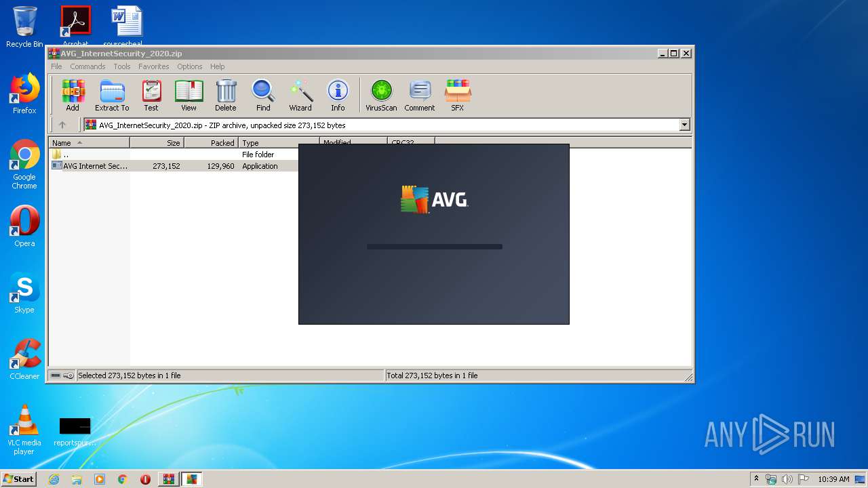Select the parent folder '..' row
Viewport: 868px width, 488px height.
click(x=174, y=155)
